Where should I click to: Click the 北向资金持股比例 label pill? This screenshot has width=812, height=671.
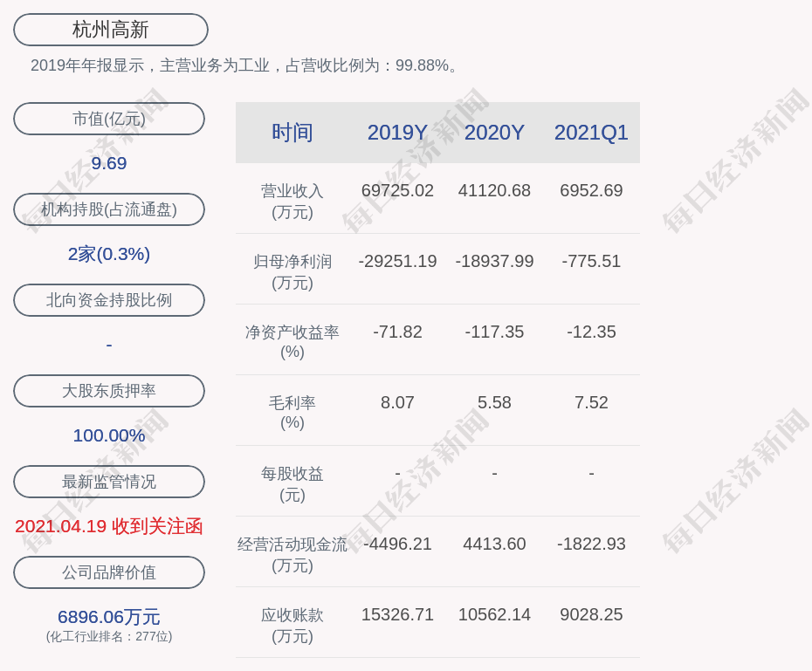[109, 300]
